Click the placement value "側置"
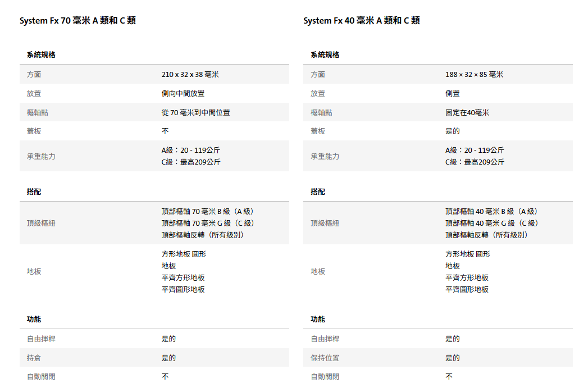579x392 pixels. point(452,93)
